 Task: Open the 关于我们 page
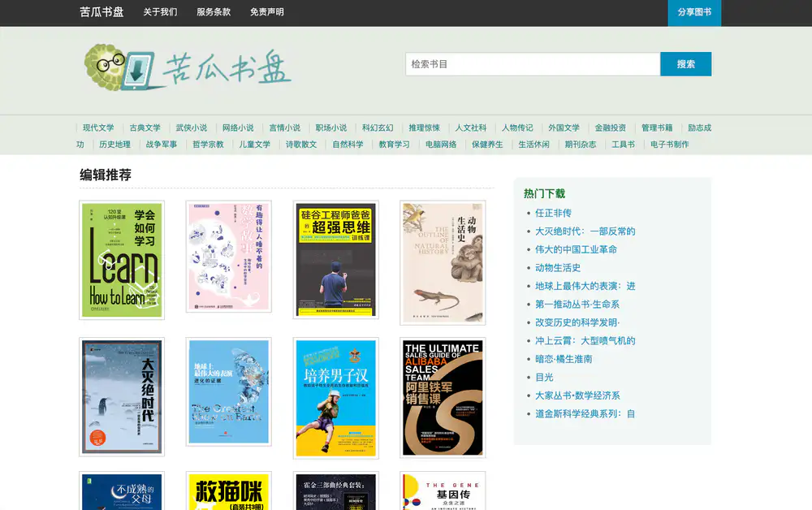[160, 12]
